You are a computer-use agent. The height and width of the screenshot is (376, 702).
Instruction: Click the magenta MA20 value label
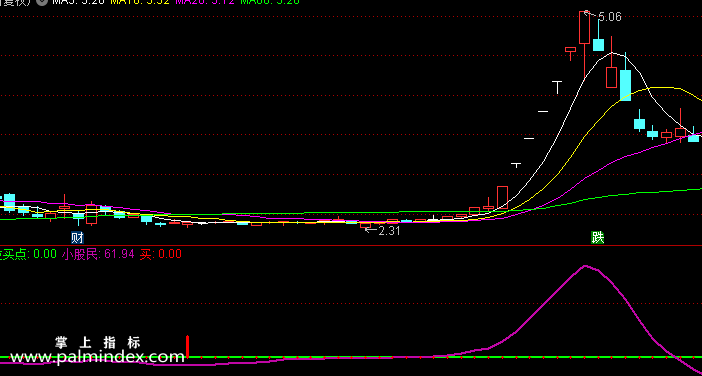[205, 1]
